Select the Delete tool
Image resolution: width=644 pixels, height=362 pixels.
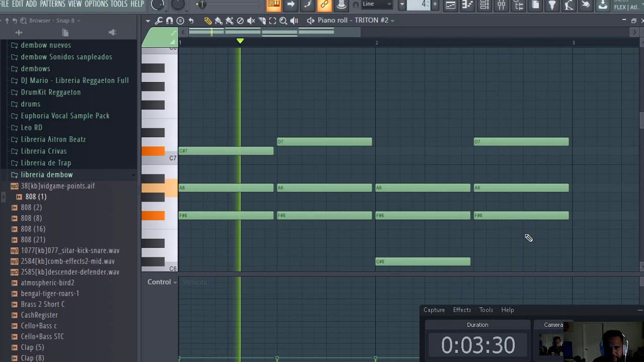(x=240, y=21)
